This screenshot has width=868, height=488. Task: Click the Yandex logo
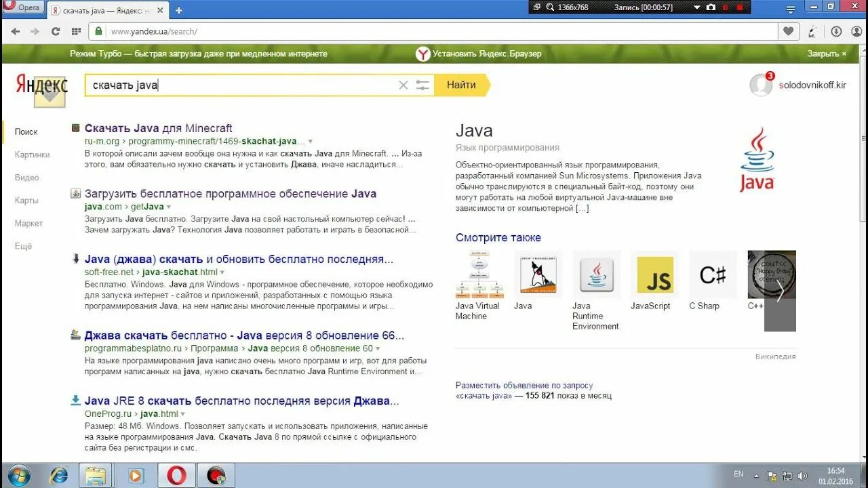[41, 84]
